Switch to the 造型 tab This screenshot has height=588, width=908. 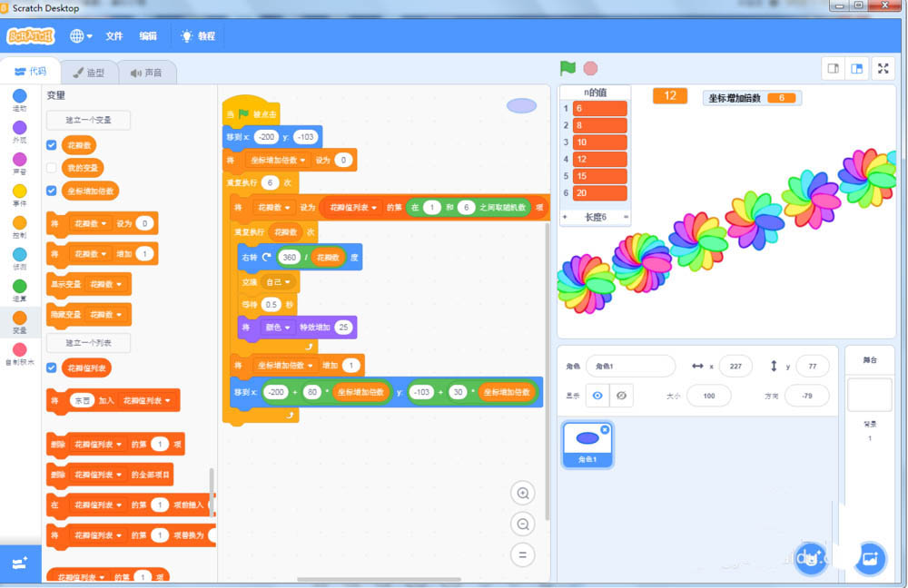coord(89,72)
